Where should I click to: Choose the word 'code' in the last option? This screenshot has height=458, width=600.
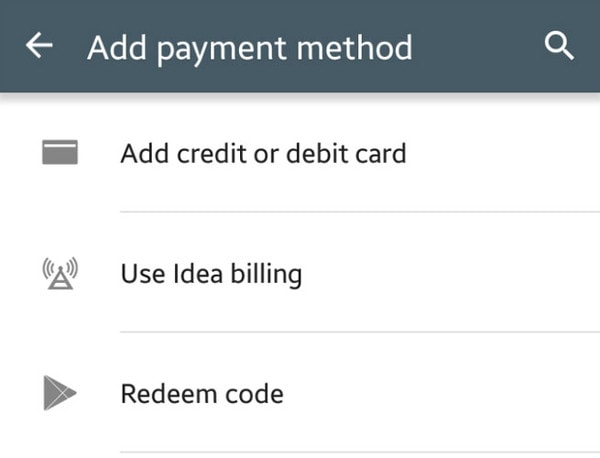pos(254,394)
